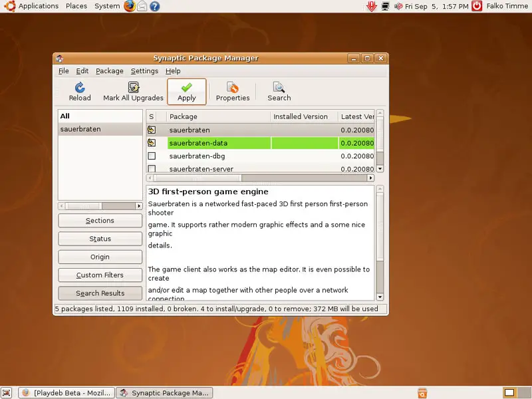The image size is (532, 399).
Task: Click the Synaptic Package Manager taskbar button
Action: click(x=164, y=393)
